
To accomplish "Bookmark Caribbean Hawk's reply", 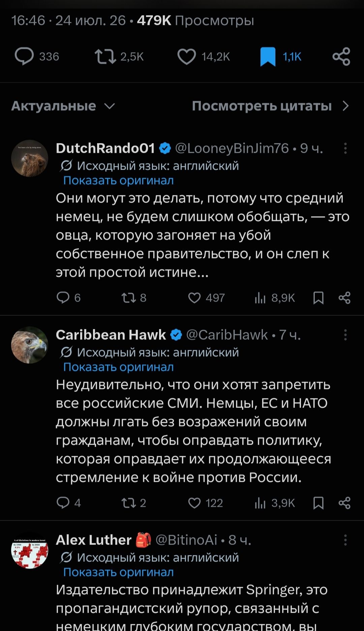I will (318, 503).
